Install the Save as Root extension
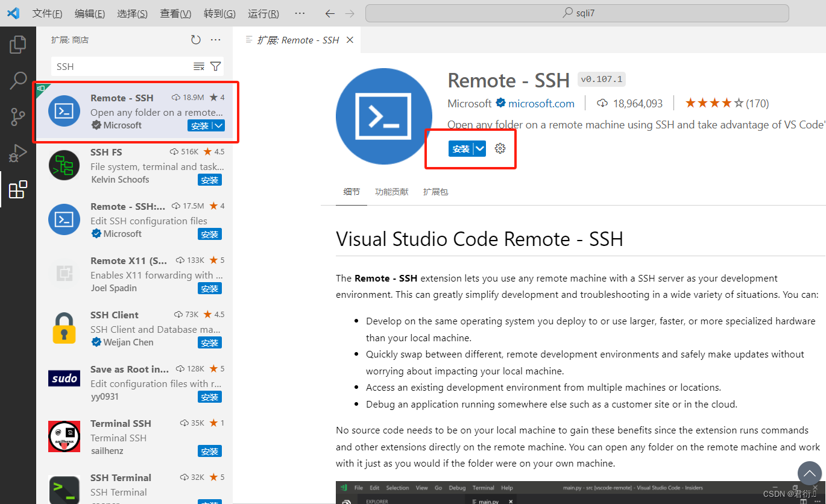The height and width of the screenshot is (504, 826). (x=210, y=397)
